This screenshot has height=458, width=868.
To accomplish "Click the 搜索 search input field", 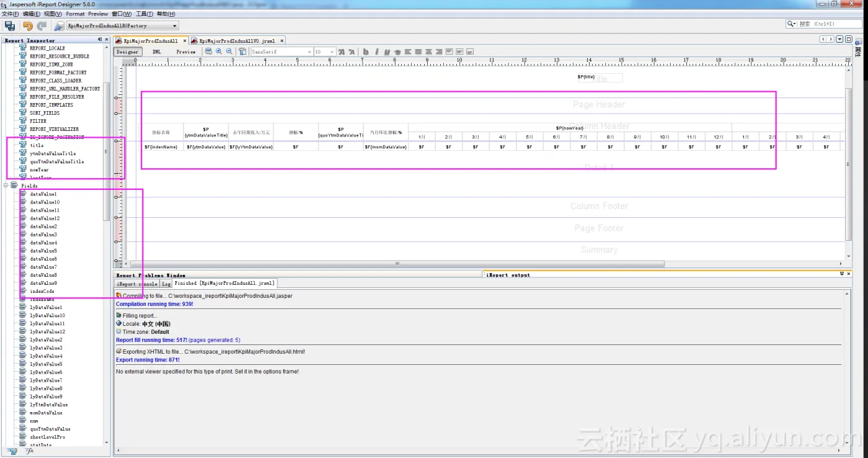I will pos(829,24).
